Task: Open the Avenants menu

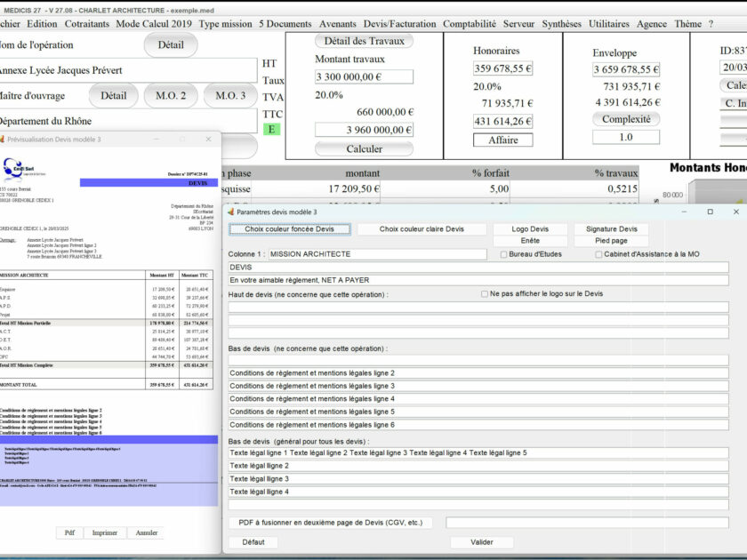Action: pyautogui.click(x=338, y=24)
